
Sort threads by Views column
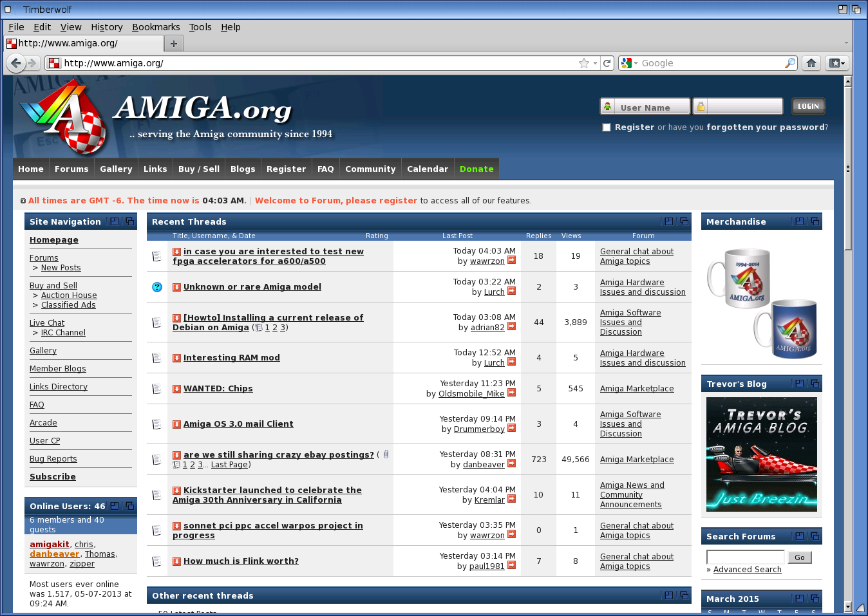tap(571, 236)
